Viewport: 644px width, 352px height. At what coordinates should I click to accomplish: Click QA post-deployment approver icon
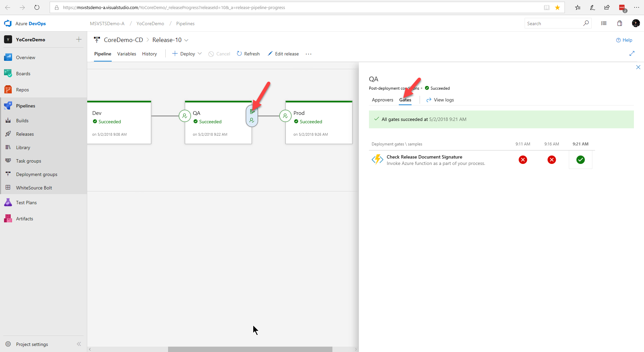click(x=252, y=120)
